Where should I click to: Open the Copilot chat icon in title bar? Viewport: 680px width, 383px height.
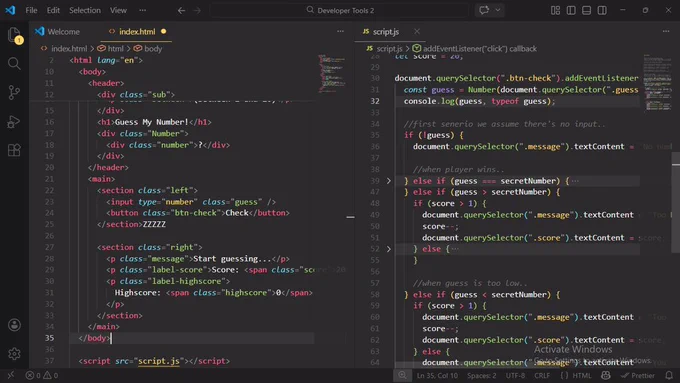(484, 10)
